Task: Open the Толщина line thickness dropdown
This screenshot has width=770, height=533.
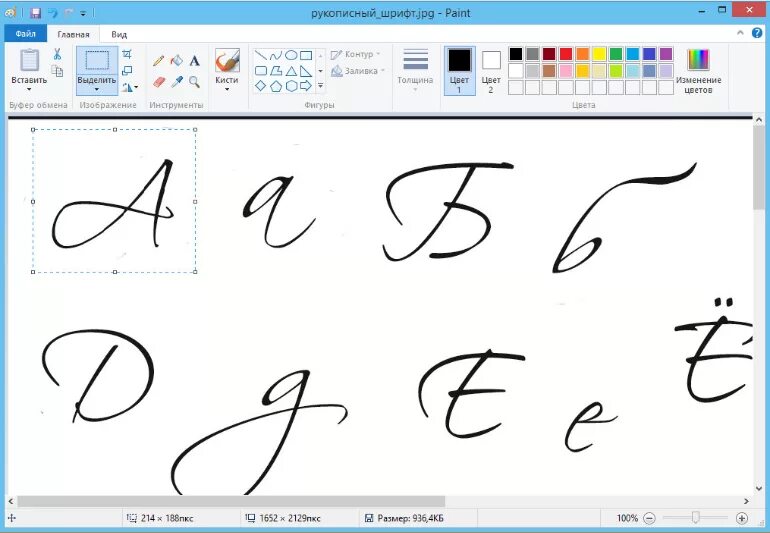Action: click(415, 70)
